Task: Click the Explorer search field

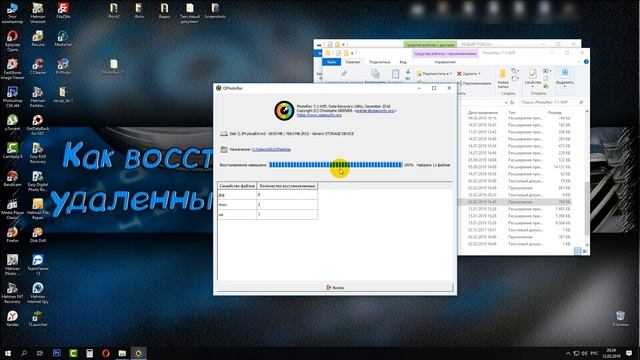Action: [x=552, y=102]
